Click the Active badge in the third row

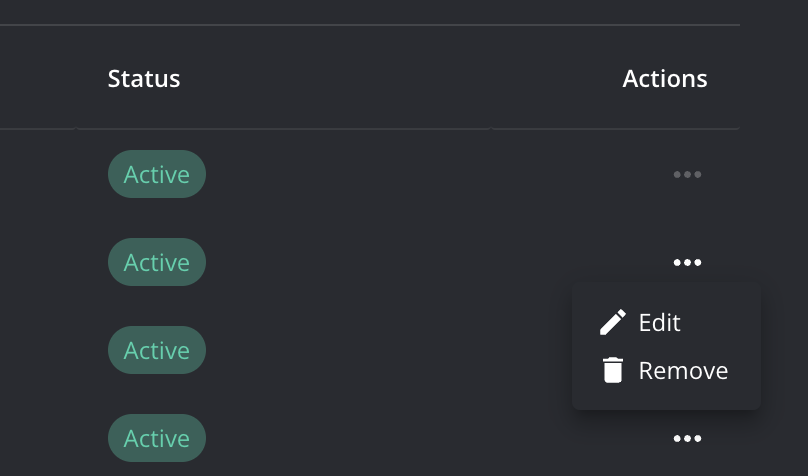pyautogui.click(x=156, y=351)
